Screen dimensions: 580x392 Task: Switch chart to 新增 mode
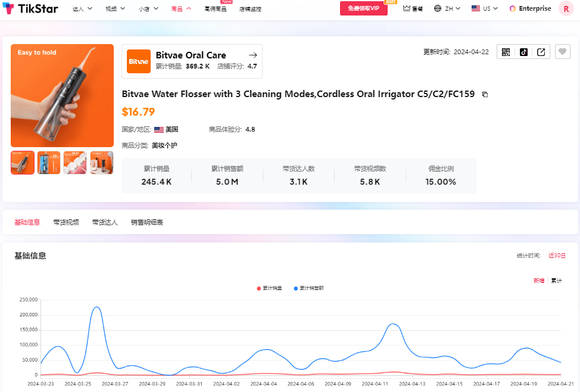coord(538,281)
